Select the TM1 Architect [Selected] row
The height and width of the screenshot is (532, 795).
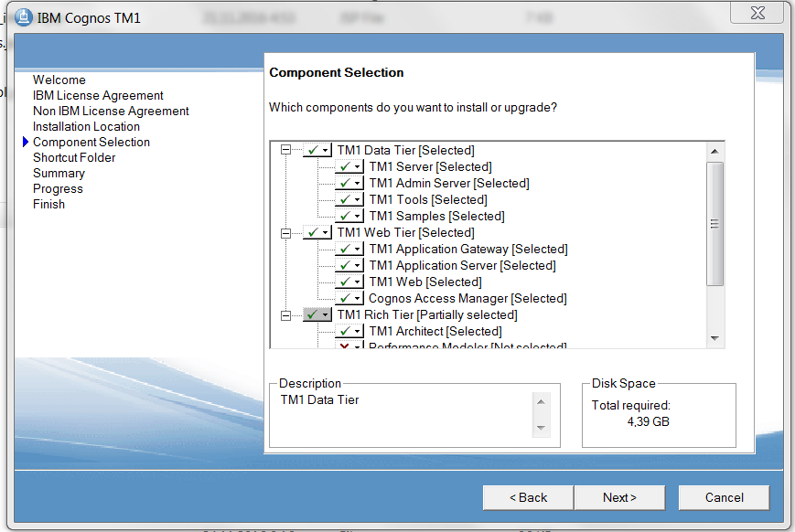pos(435,332)
